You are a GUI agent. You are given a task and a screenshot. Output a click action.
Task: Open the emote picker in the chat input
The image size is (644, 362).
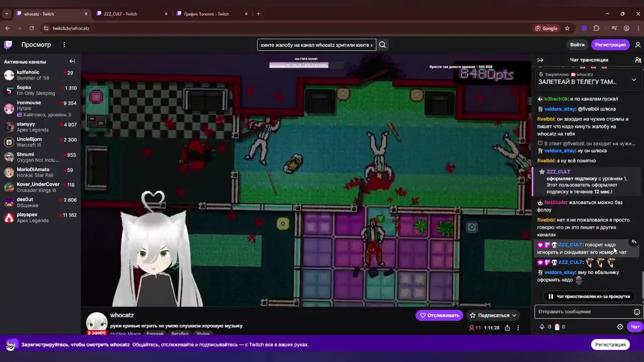636,312
